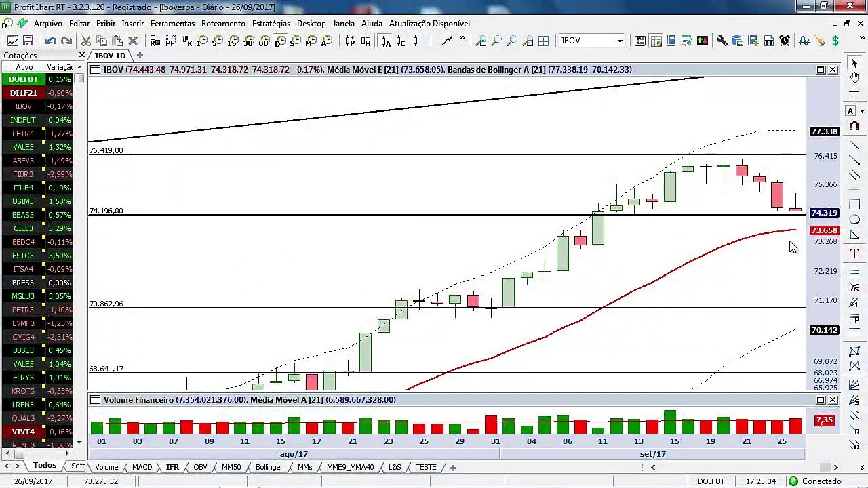Click the new chart icon in toolbar

[13, 41]
